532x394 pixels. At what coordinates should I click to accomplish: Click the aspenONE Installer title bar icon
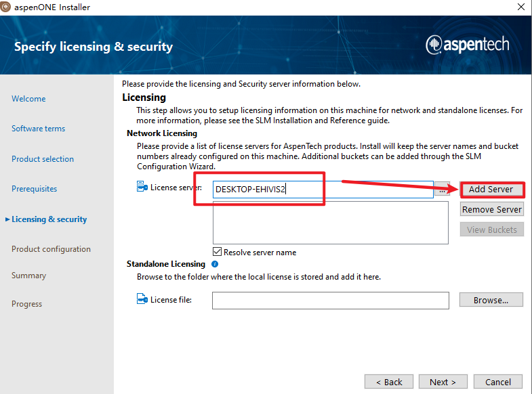point(7,7)
